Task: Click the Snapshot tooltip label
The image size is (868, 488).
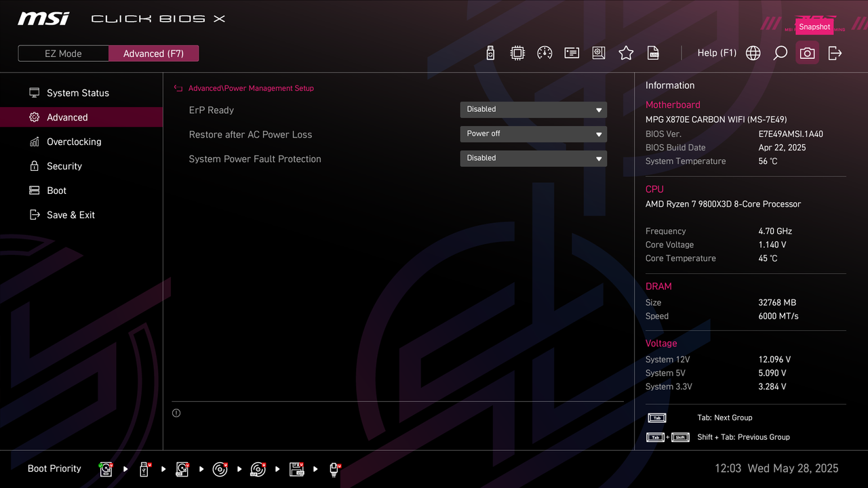Action: click(x=814, y=27)
